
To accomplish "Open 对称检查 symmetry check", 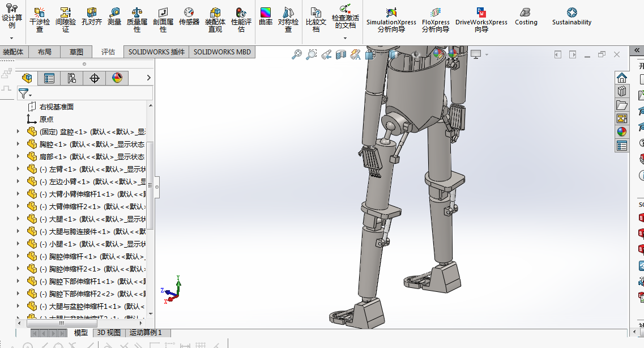I will pos(288,19).
